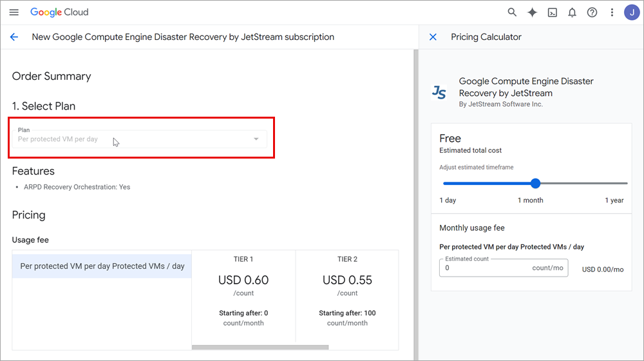This screenshot has width=644, height=361.
Task: Click the estimated timeframe slider handle
Action: (535, 183)
